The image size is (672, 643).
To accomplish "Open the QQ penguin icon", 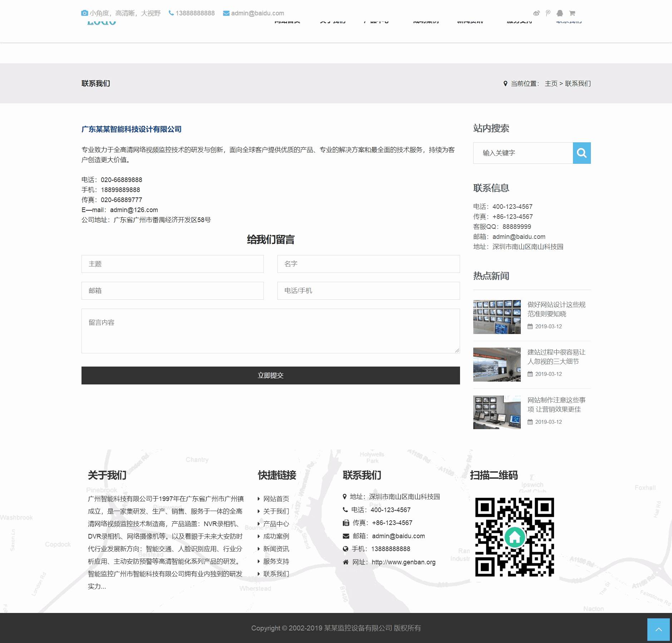I will [x=560, y=13].
